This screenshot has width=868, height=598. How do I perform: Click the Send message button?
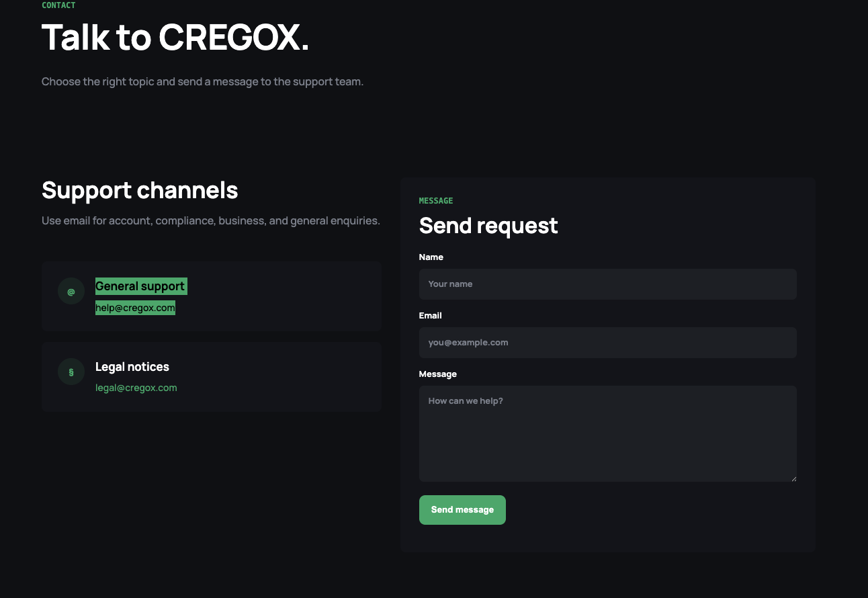(x=462, y=510)
